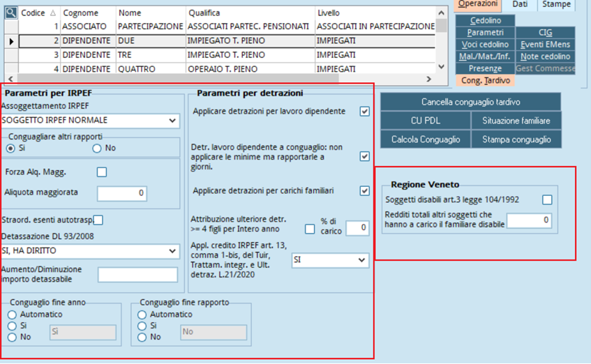Click the OPERAIO T. PIENO cell
The image size is (591, 364).
click(250, 69)
